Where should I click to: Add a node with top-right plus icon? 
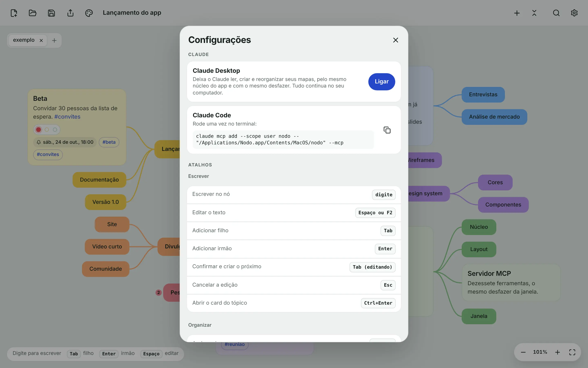click(x=517, y=13)
